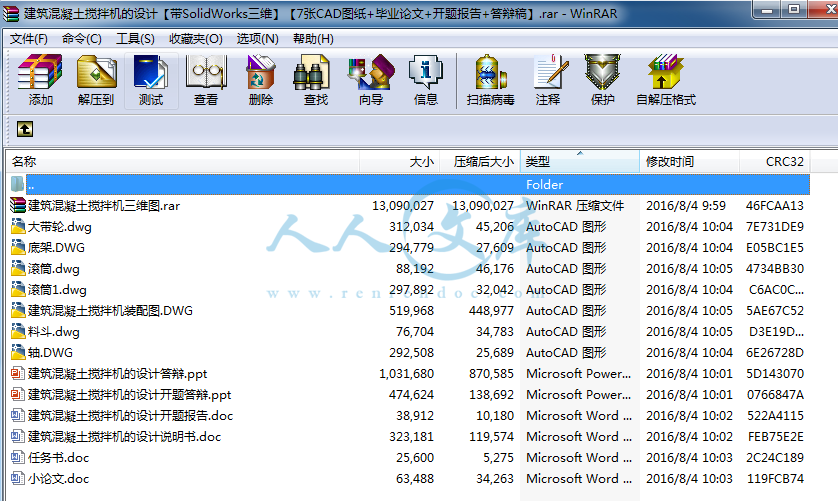Sort by the 修改时间 column header

pyautogui.click(x=689, y=161)
